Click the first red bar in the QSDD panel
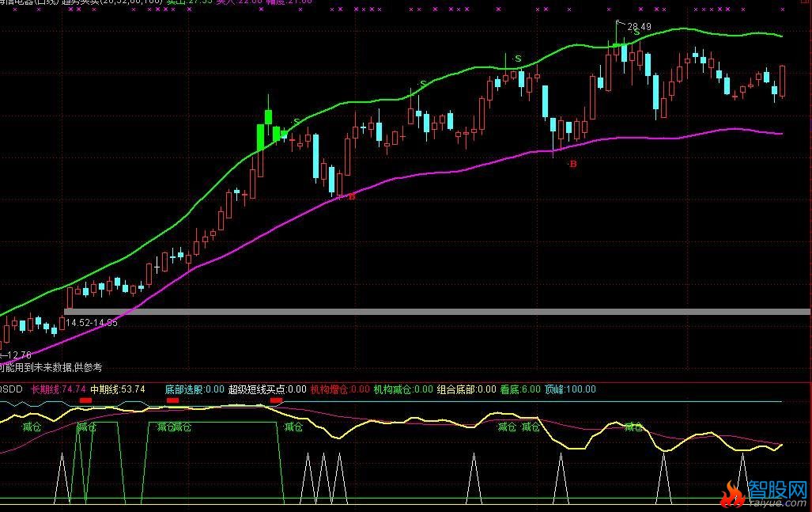Screen dimensions: 812x512 click(x=85, y=401)
